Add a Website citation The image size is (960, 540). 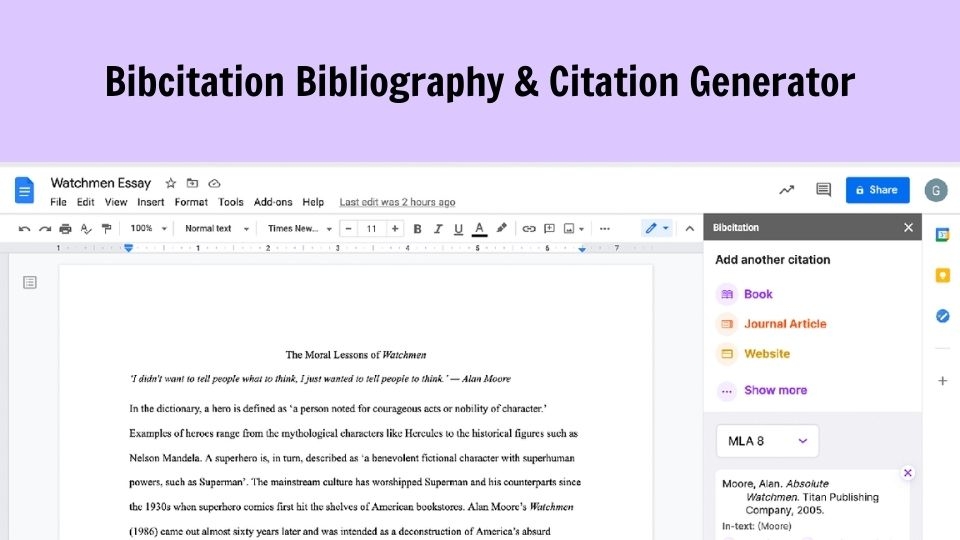[x=753, y=354]
